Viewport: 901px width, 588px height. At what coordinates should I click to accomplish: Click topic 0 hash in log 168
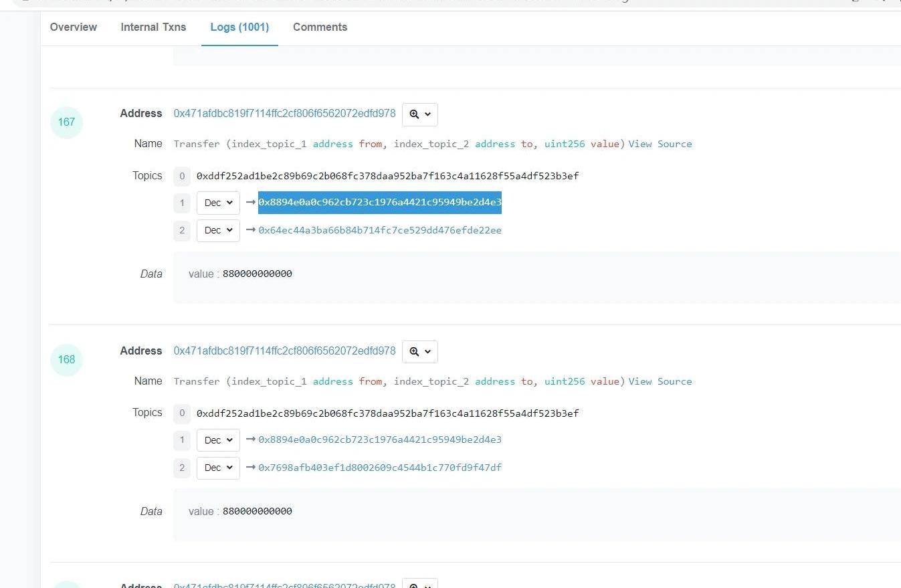click(387, 413)
